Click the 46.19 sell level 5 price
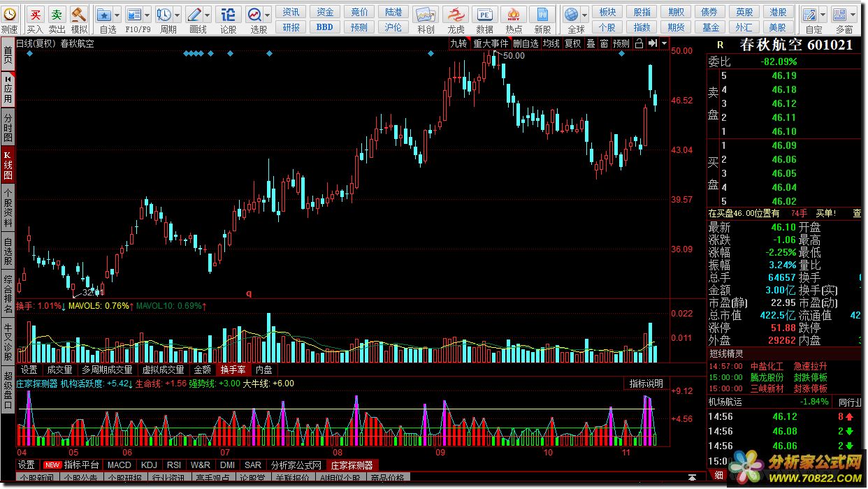Screen dimensions: 868x489 click(x=784, y=75)
